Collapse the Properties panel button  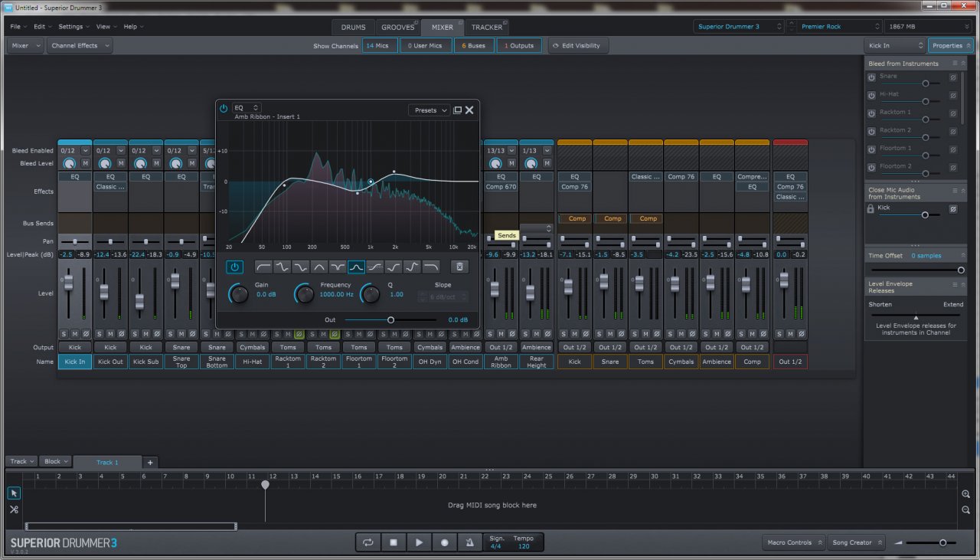950,46
